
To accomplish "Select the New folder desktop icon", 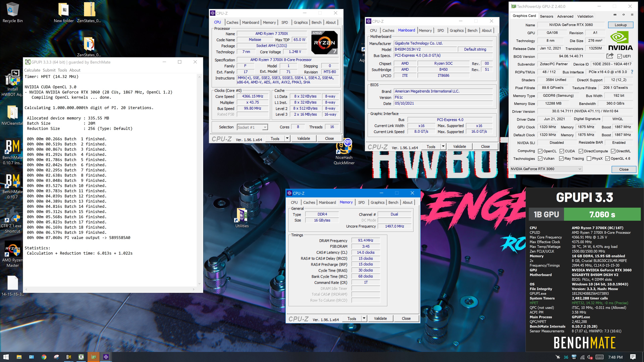I will (64, 13).
